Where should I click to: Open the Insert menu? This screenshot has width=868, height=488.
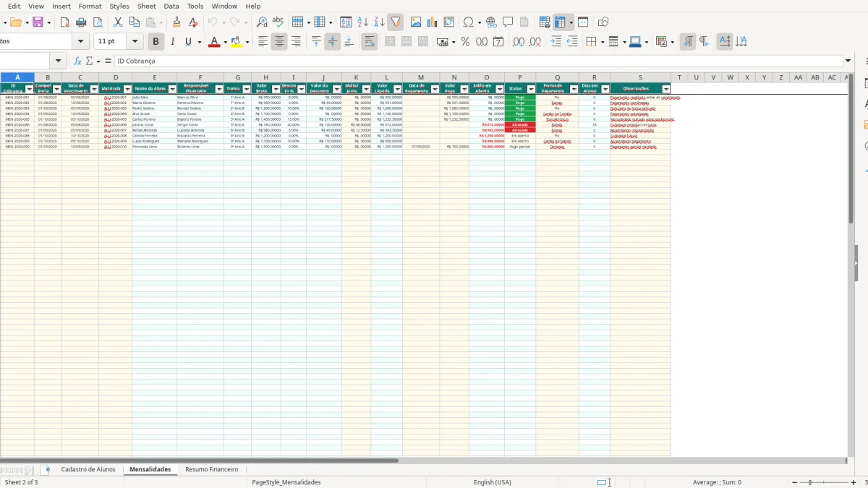(61, 6)
